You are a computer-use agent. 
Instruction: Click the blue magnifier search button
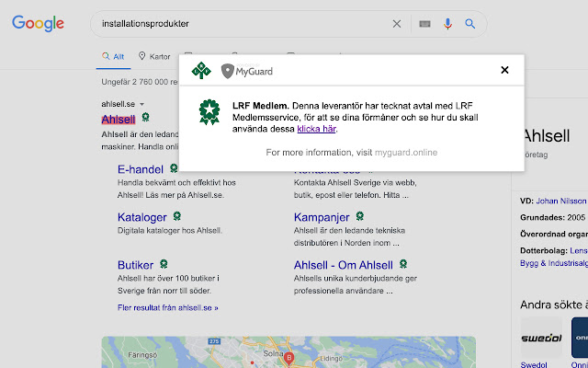click(470, 24)
